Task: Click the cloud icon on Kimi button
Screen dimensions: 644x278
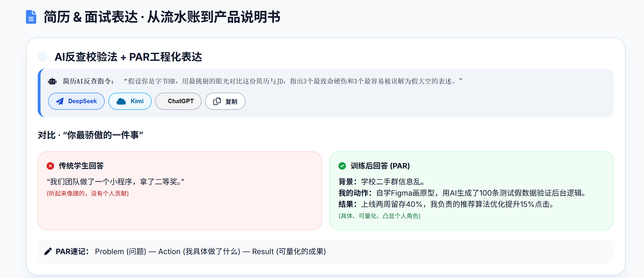Action: tap(121, 101)
